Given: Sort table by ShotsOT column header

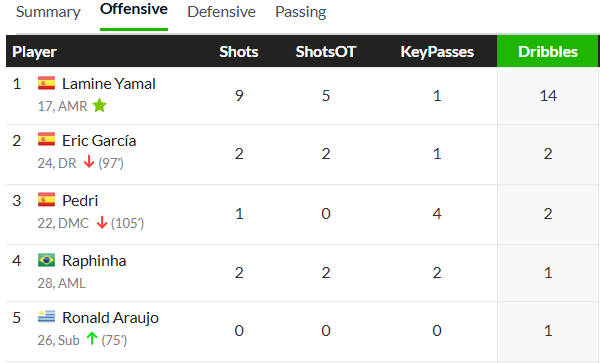Looking at the screenshot, I should pyautogui.click(x=326, y=52).
